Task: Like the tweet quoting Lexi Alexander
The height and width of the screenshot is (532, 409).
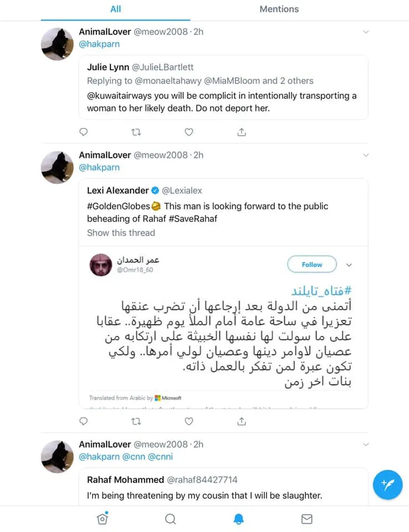Action: click(188, 421)
